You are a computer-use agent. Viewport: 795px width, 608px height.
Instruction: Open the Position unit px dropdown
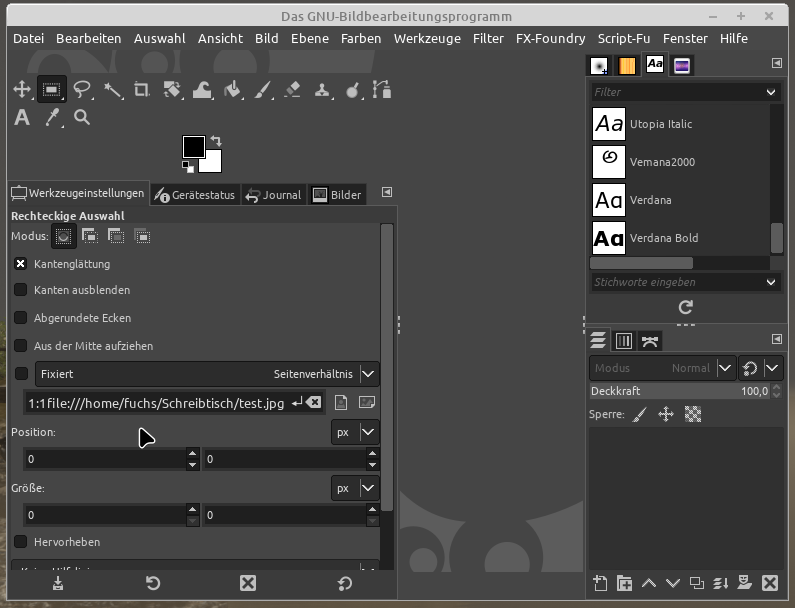pyautogui.click(x=355, y=433)
